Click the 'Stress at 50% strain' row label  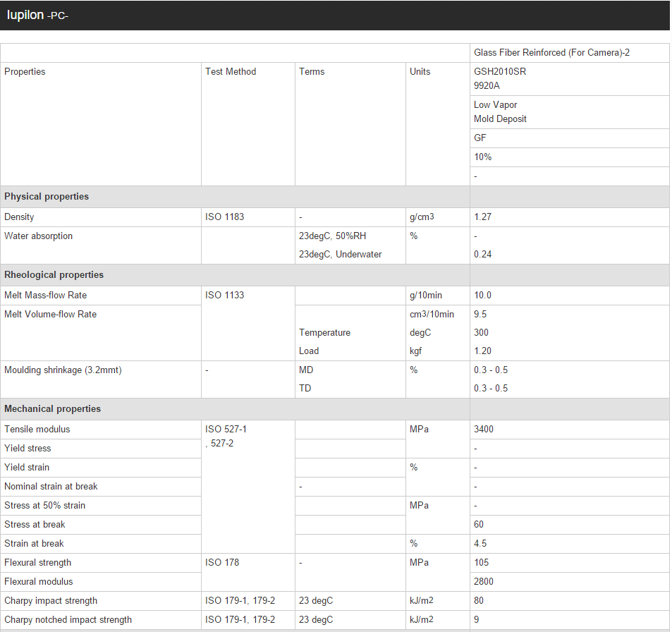coord(101,506)
